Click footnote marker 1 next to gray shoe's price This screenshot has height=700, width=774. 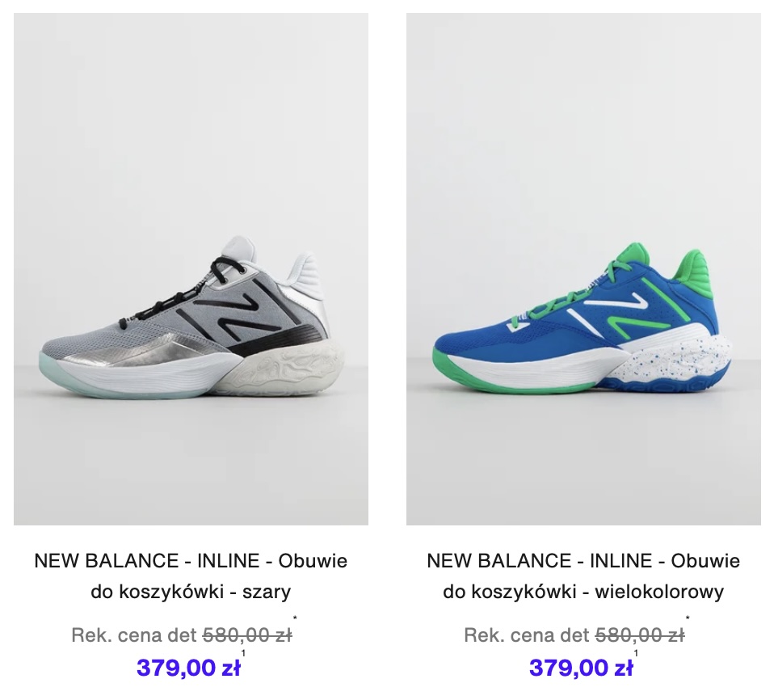pyautogui.click(x=243, y=653)
